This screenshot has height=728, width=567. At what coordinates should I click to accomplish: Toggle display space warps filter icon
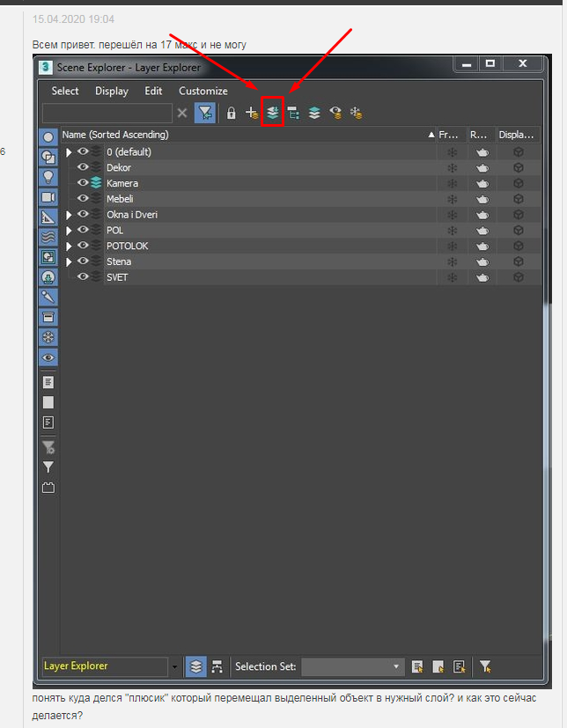[x=48, y=238]
